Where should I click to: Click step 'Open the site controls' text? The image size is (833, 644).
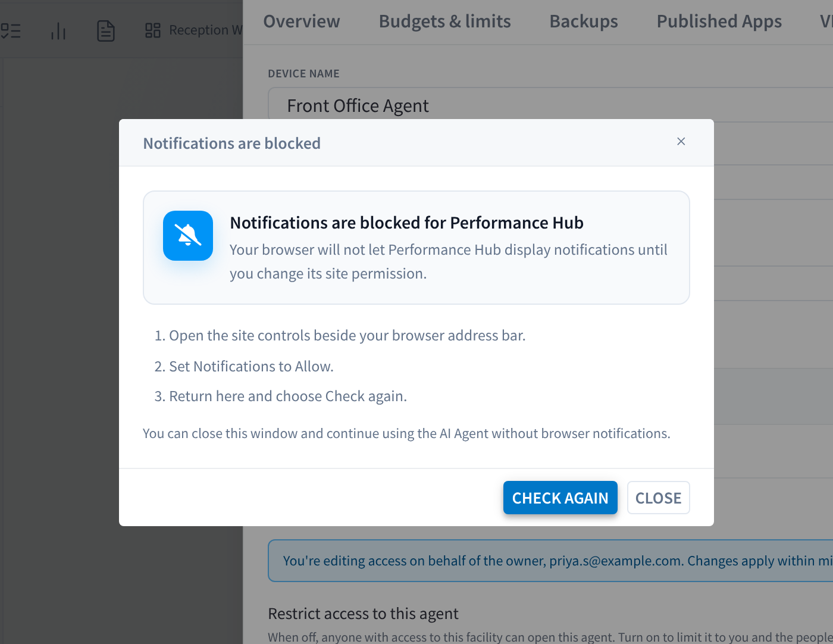tap(347, 336)
